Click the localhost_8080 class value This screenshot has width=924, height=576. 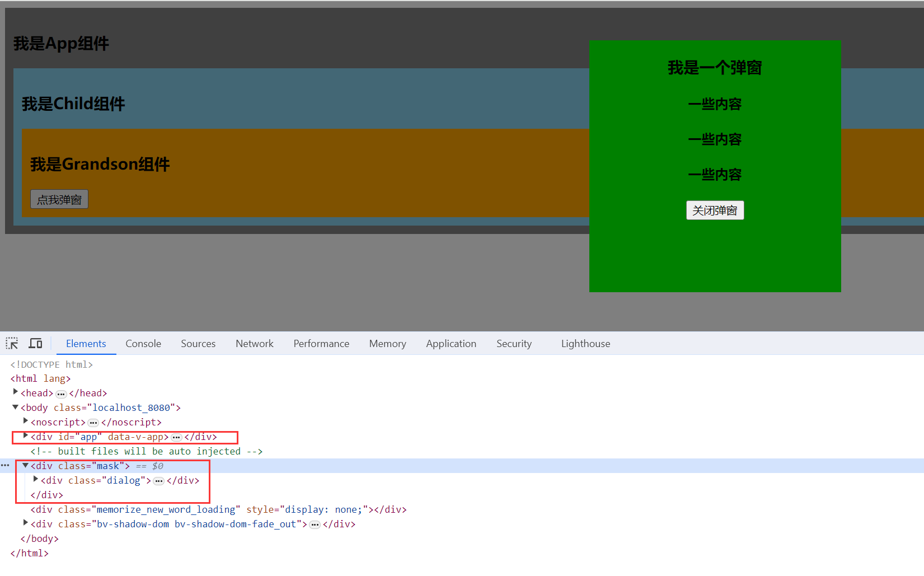coord(131,408)
